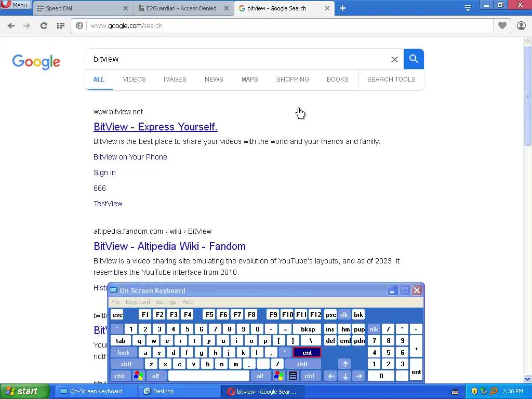This screenshot has height=399, width=532.
Task: Toggle the left ctrl key
Action: pos(119,376)
